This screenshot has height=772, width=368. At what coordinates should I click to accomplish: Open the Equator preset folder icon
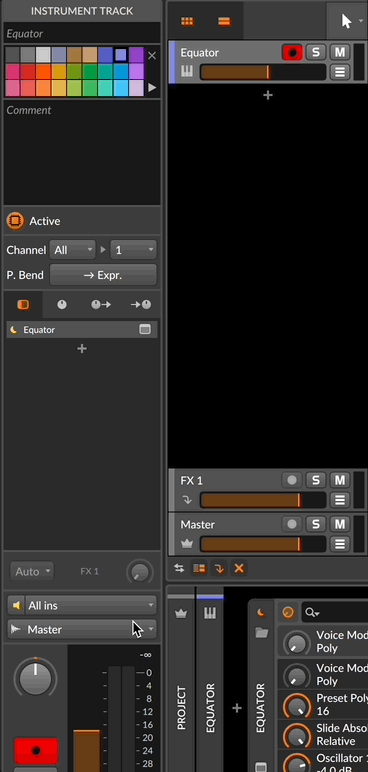[262, 633]
